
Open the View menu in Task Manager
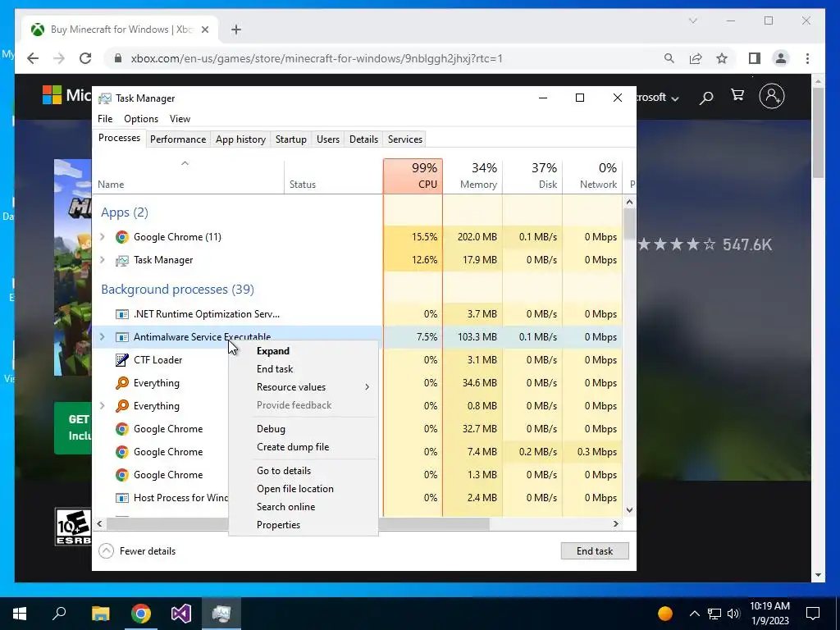(x=180, y=119)
